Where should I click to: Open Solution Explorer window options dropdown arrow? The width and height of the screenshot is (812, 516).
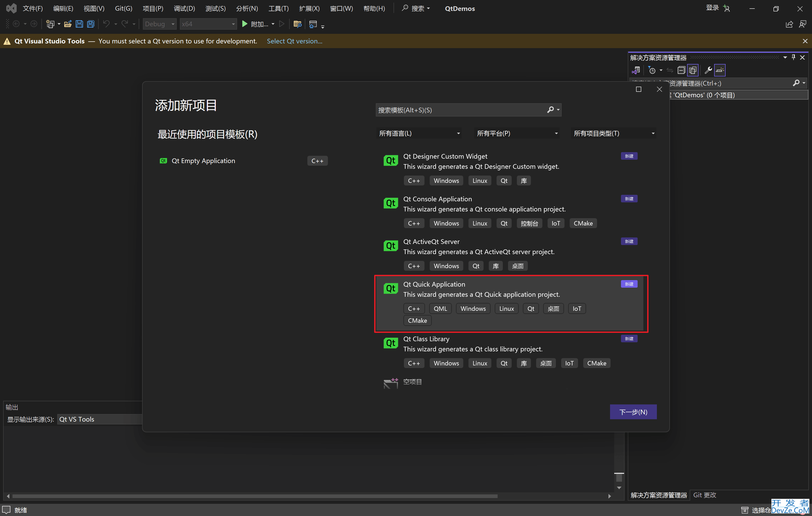785,57
